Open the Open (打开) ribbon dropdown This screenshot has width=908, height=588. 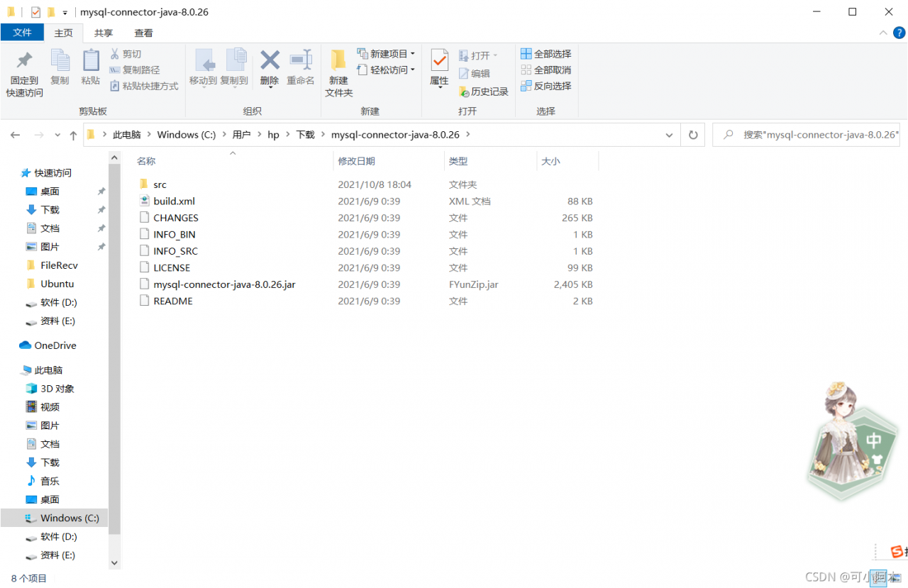click(x=478, y=55)
